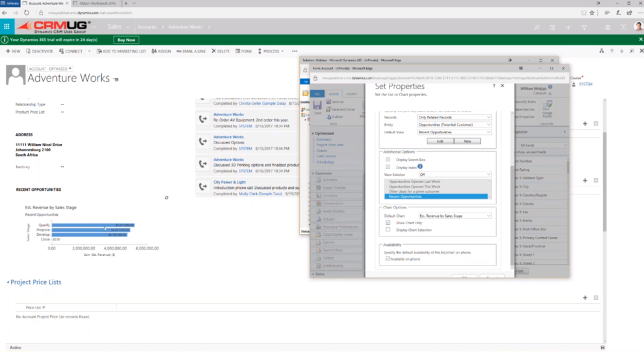
Task: Click DEACTIVATE in the command bar
Action: (x=40, y=51)
